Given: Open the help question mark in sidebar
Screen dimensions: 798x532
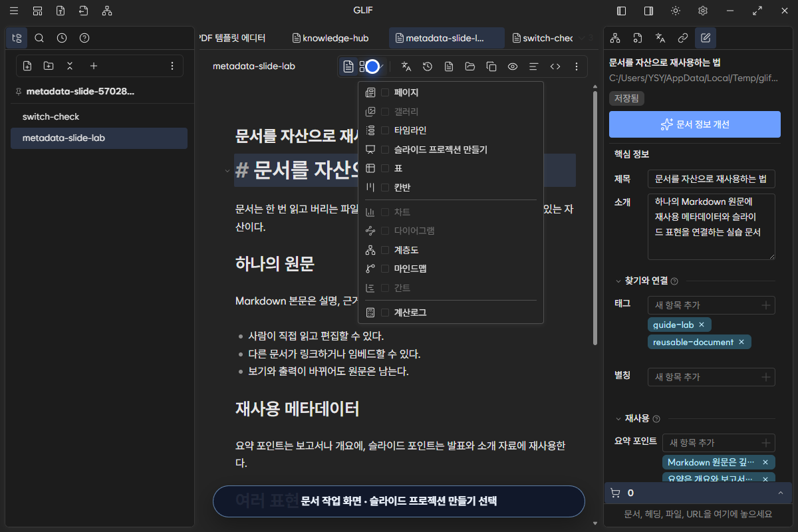Looking at the screenshot, I should tap(84, 38).
